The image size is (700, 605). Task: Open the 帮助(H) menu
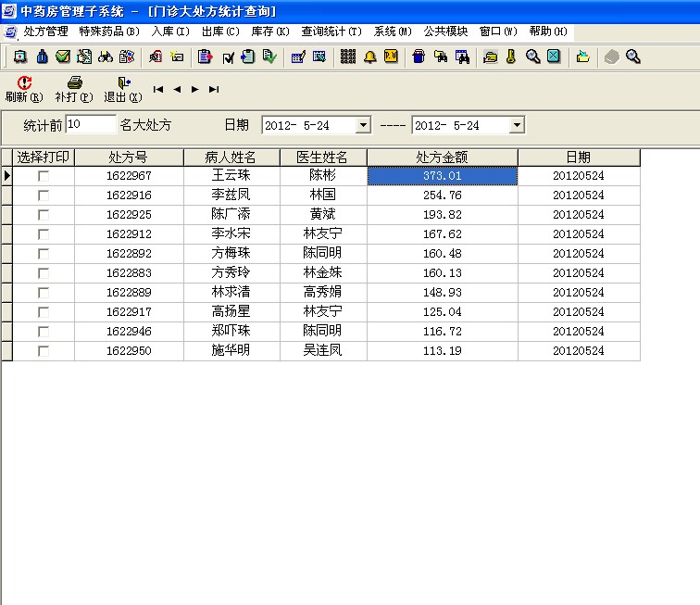pyautogui.click(x=548, y=32)
